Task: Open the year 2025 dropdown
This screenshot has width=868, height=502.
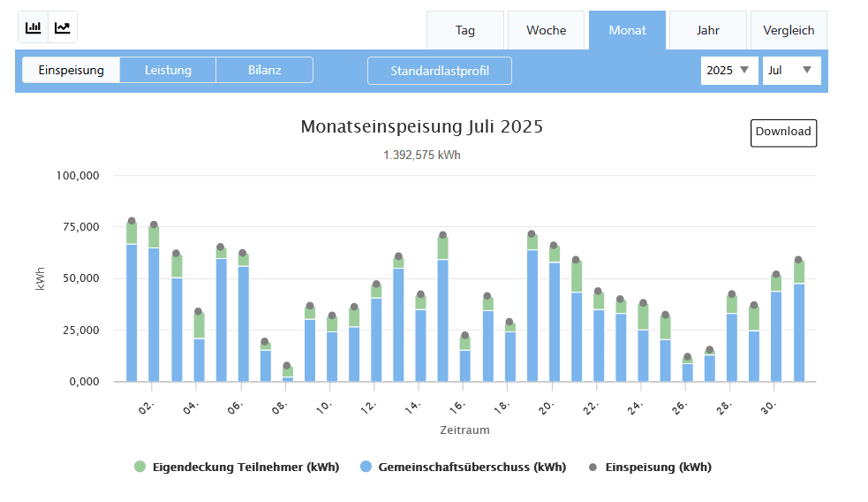Action: pos(729,70)
